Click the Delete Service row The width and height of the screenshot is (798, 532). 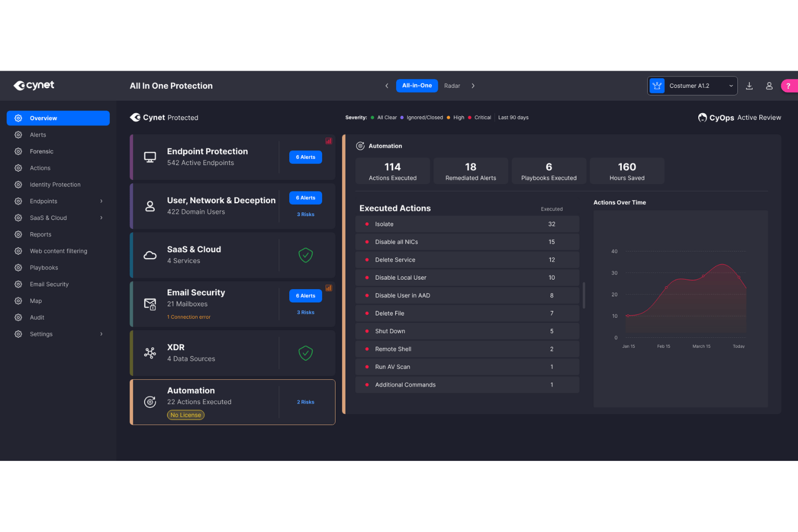pyautogui.click(x=467, y=260)
